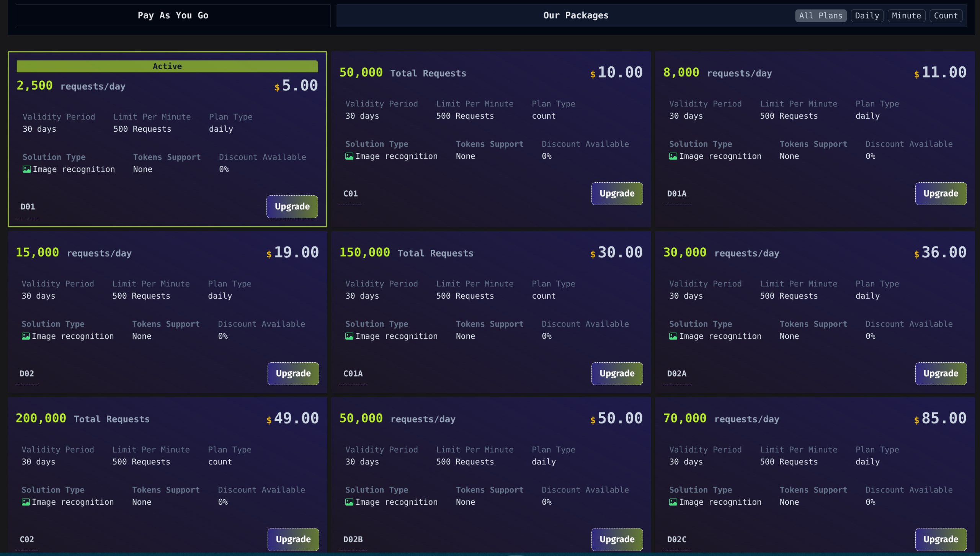
Task: Click the C02 plan code label
Action: [x=27, y=540]
